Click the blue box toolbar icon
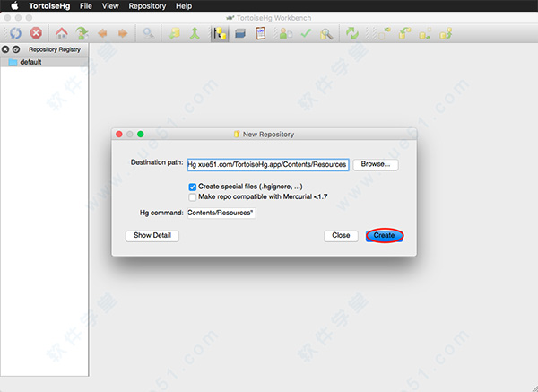 pyautogui.click(x=240, y=33)
